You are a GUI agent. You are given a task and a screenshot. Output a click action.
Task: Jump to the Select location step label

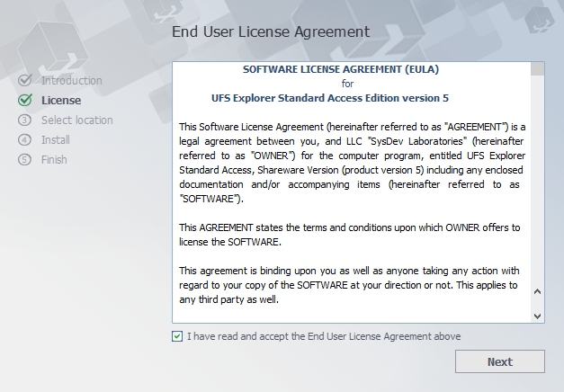pos(77,120)
